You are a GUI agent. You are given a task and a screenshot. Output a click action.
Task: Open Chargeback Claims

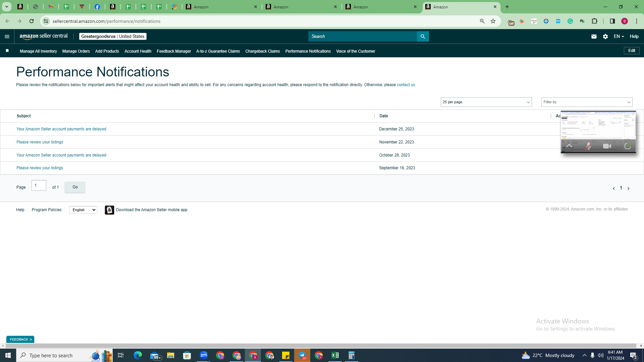click(x=263, y=51)
